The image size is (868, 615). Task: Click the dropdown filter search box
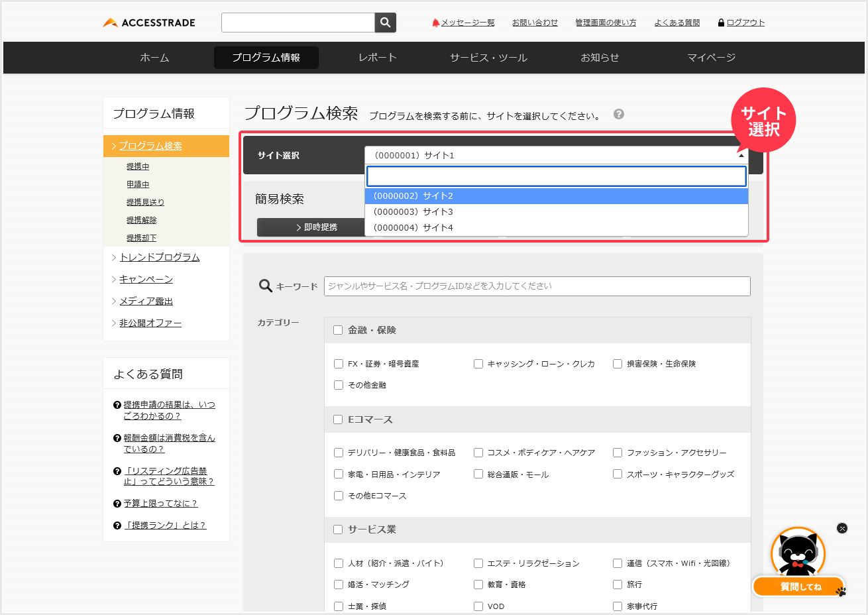(x=557, y=176)
